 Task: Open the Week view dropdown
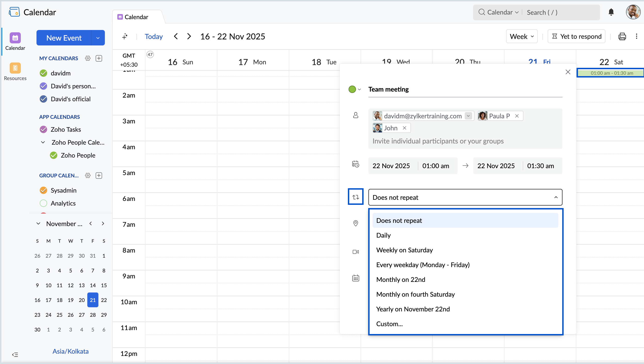click(x=521, y=36)
